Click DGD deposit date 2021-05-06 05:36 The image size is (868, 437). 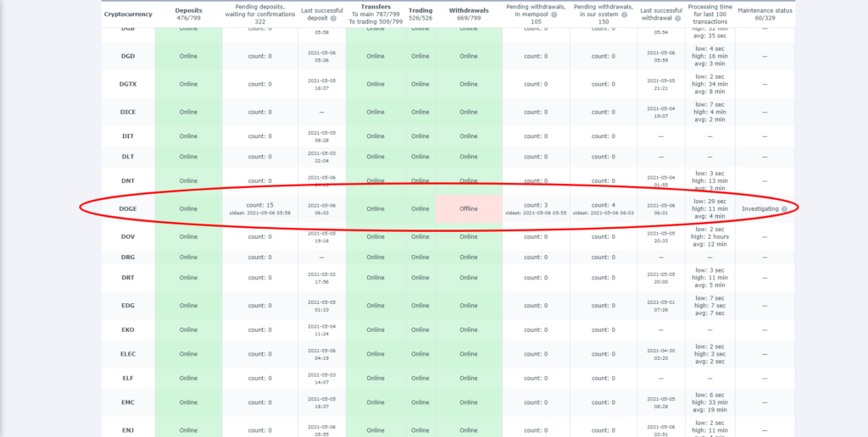(321, 57)
